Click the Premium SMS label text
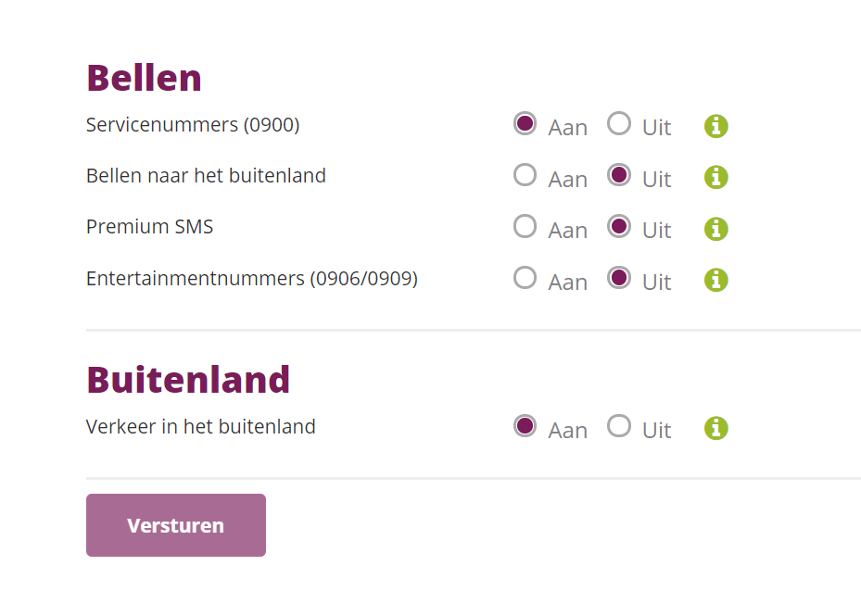This screenshot has width=861, height=616. [x=149, y=227]
